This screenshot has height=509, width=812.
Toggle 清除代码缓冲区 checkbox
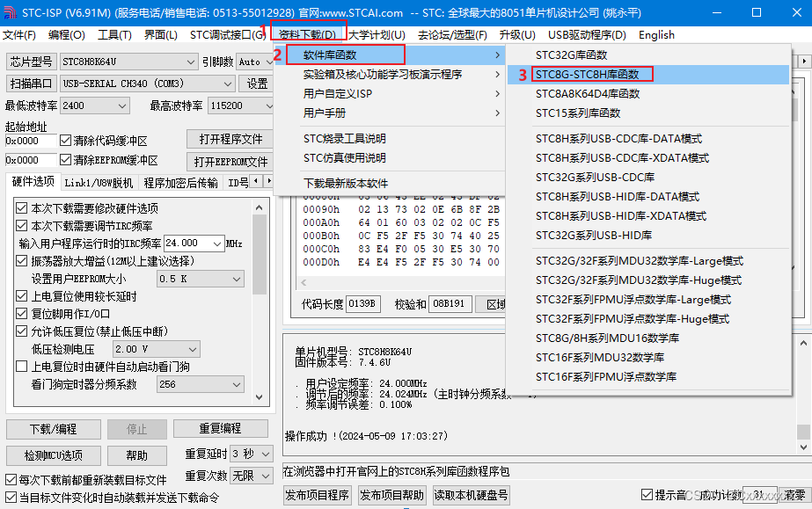tap(65, 140)
